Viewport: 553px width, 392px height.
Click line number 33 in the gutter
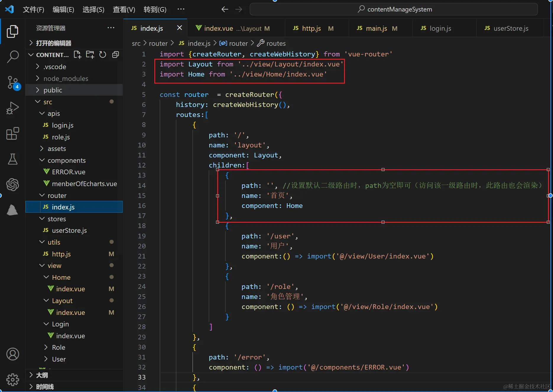(142, 377)
